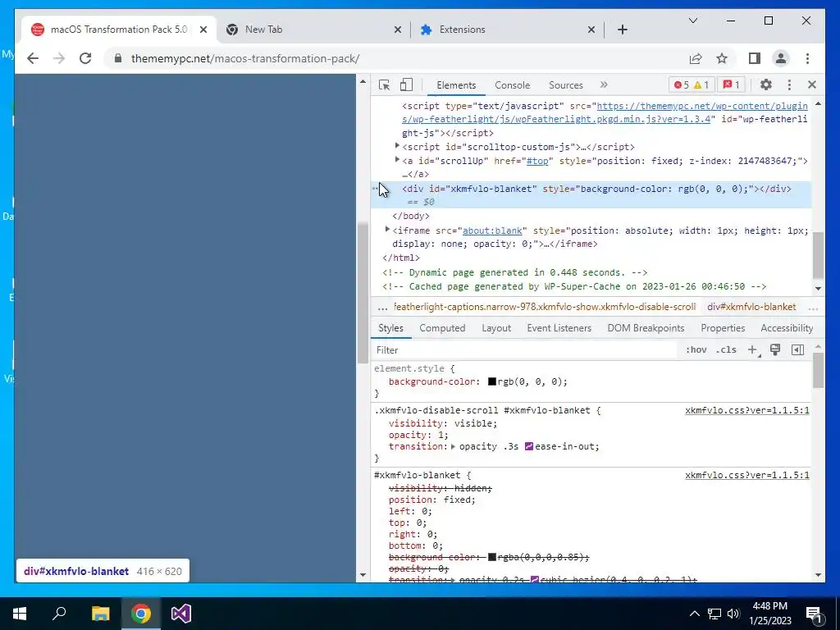This screenshot has width=840, height=630.
Task: Open Chrome profile avatar
Action: pyautogui.click(x=781, y=58)
